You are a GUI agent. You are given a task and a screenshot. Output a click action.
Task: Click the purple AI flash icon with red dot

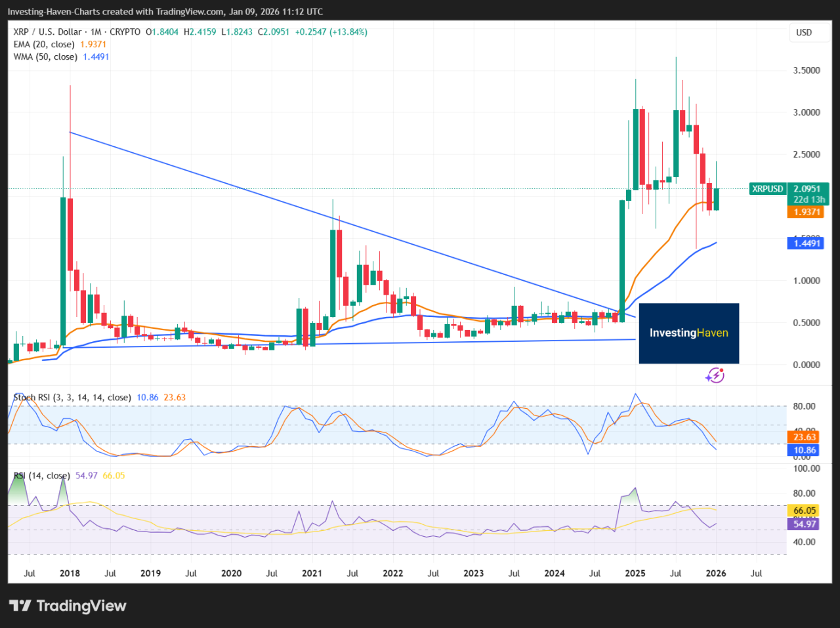tap(715, 375)
